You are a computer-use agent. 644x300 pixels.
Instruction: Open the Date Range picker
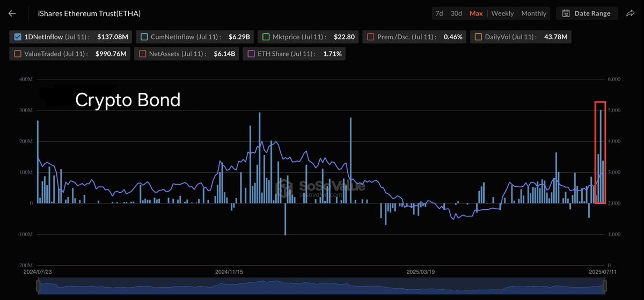coord(587,13)
